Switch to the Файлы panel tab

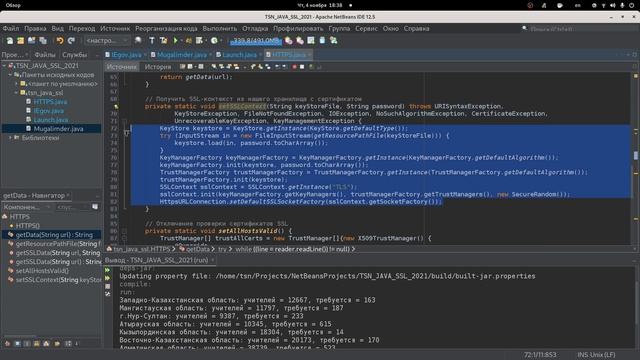point(44,55)
